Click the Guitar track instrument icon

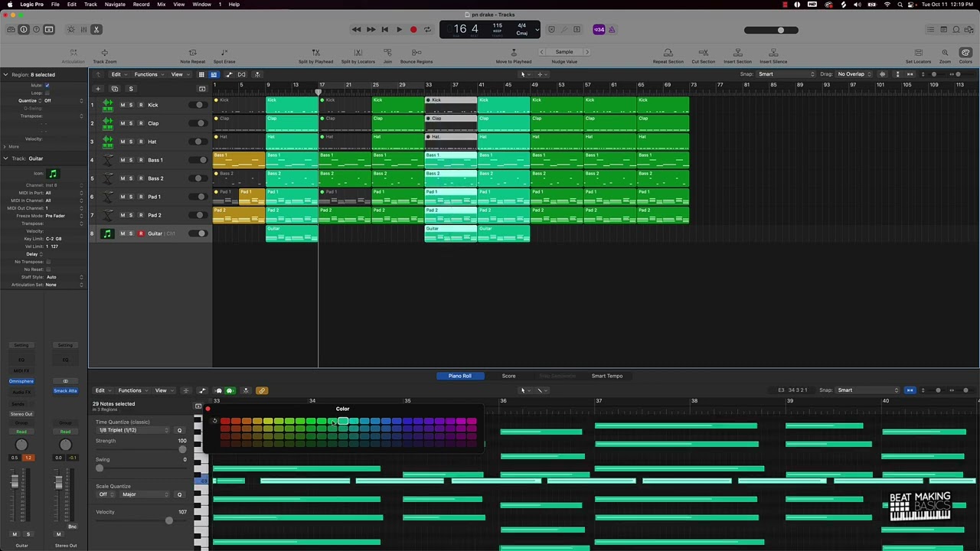(107, 233)
